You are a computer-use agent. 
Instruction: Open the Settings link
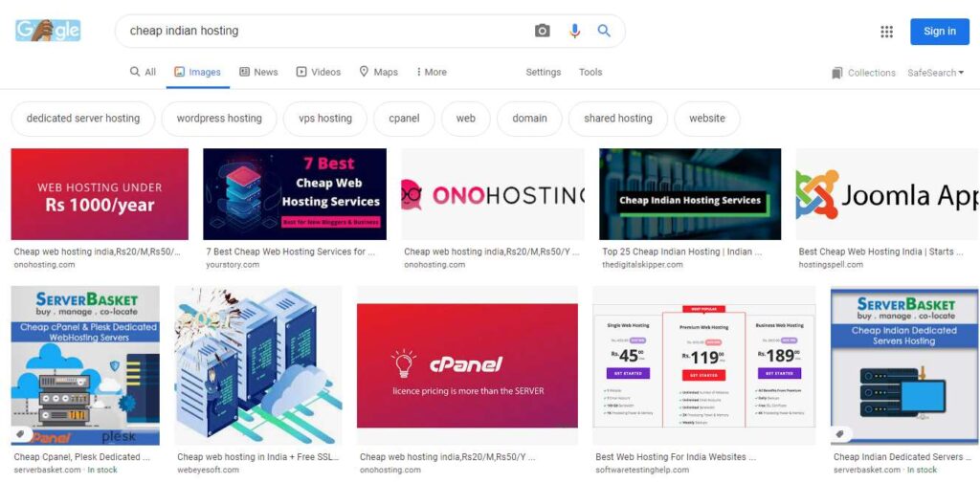pyautogui.click(x=544, y=72)
